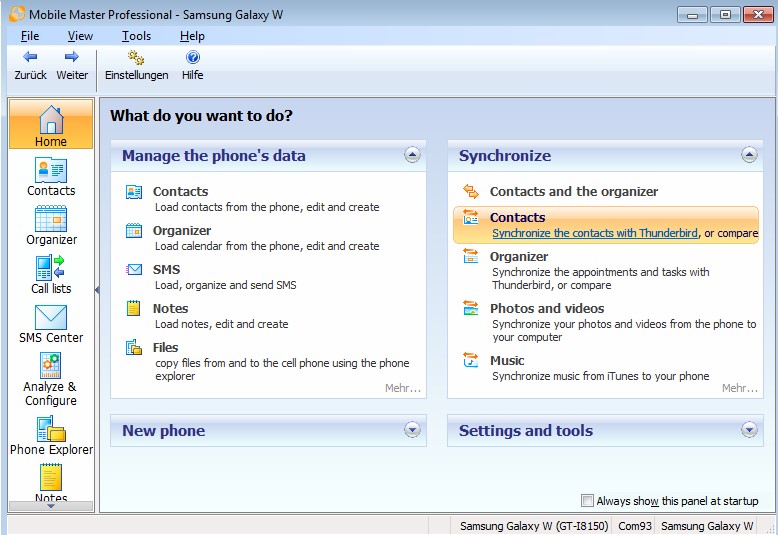Click Contacts and the organizer heading
Screen dimensions: 778x535
(x=574, y=192)
